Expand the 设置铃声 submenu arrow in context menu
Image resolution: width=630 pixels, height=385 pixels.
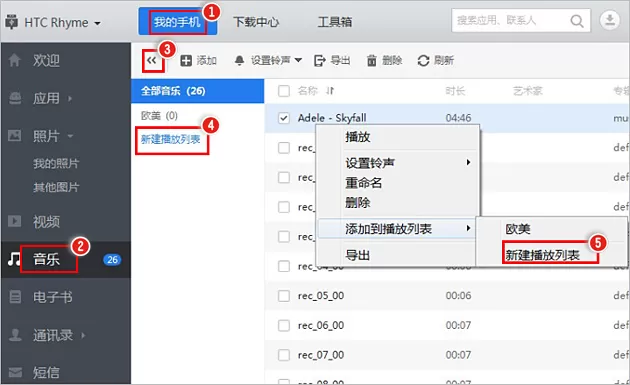468,162
